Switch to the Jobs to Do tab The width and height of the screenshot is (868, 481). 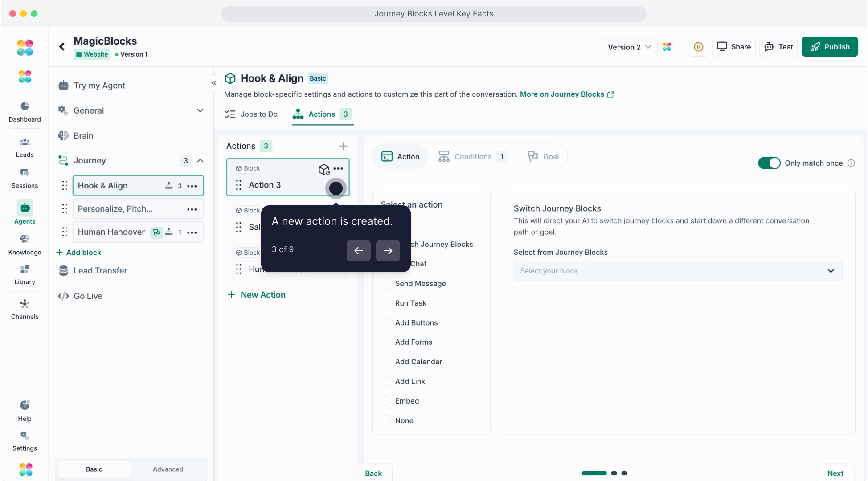click(x=251, y=114)
